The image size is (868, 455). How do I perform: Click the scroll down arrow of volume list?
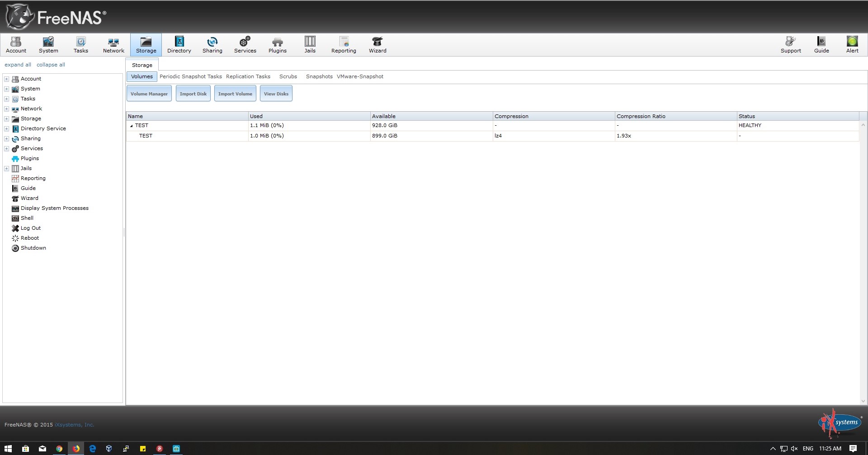point(863,401)
